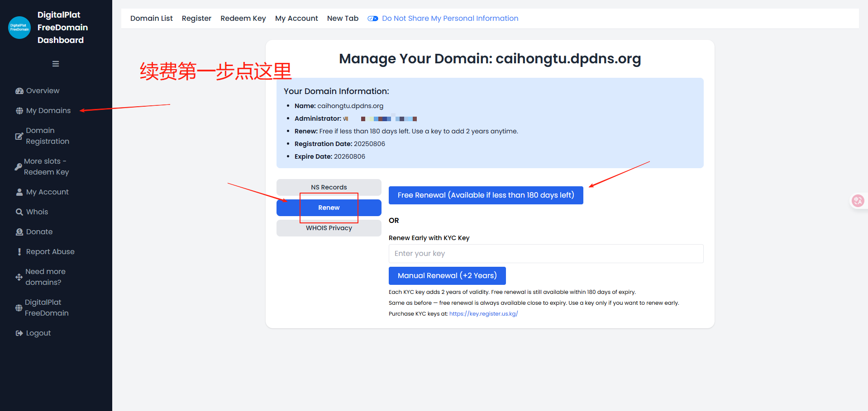Click the Redeem Key key icon
The width and height of the screenshot is (868, 411).
18,167
